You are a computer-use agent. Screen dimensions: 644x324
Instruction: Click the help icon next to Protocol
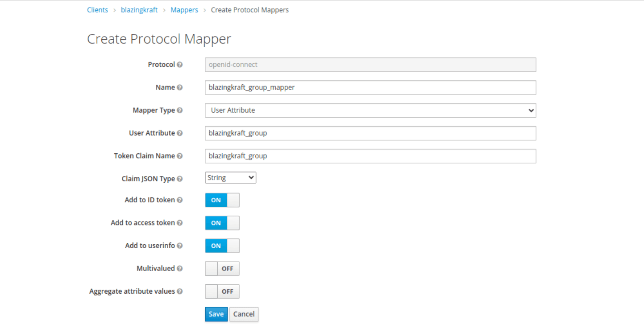click(x=179, y=65)
